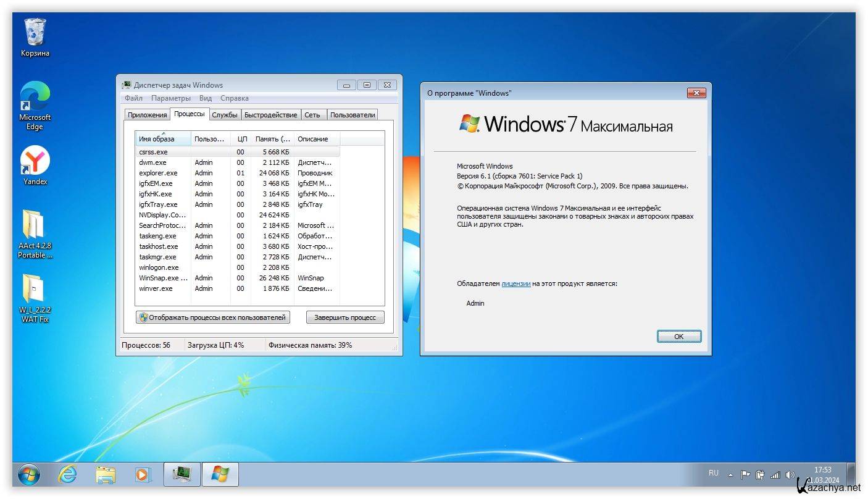Image resolution: width=868 pixels, height=499 pixels.
Task: Open Windows Explorer from the taskbar
Action: [x=106, y=474]
